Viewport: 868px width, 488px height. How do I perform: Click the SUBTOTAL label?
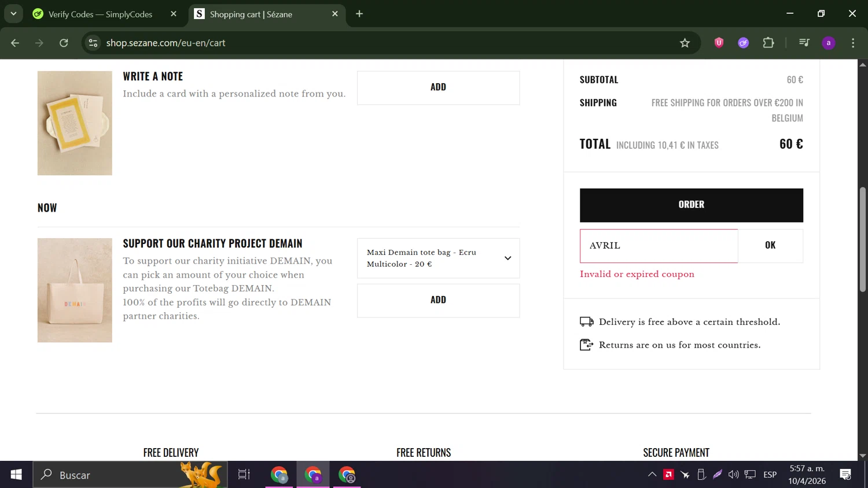[599, 80]
